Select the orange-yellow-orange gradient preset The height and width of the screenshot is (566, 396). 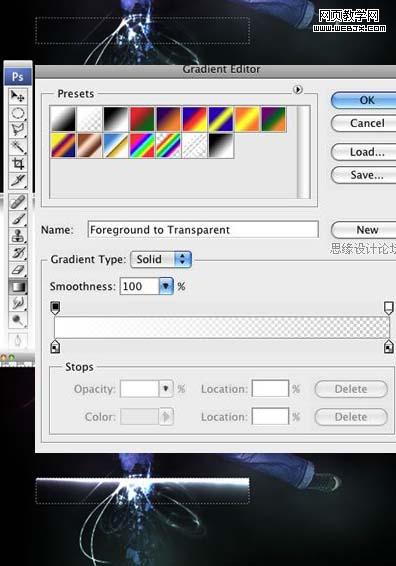tap(247, 119)
